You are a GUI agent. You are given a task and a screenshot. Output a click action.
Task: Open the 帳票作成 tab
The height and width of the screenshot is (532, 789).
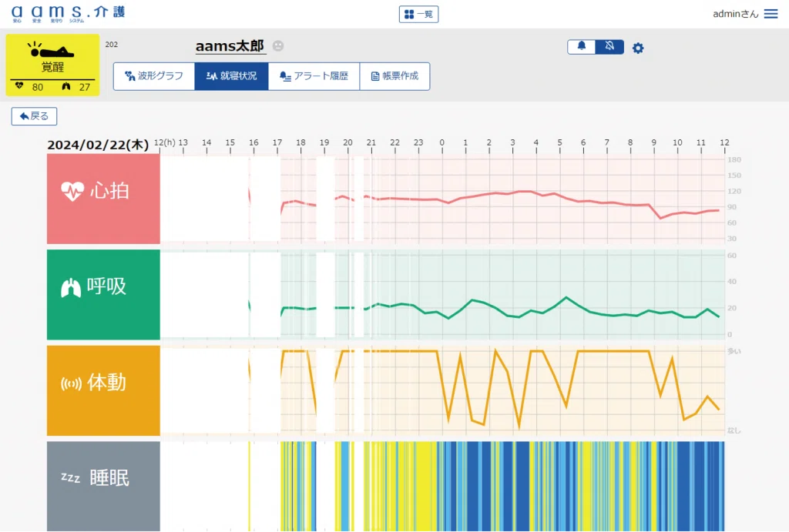coord(394,76)
